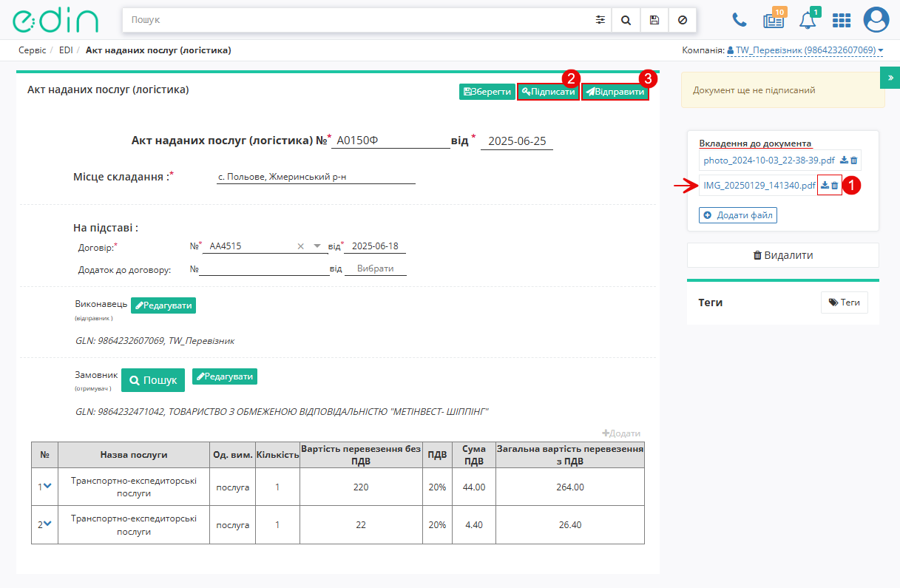Viewport: 900px width, 588px height.
Task: Click the Підписати button
Action: coord(548,92)
